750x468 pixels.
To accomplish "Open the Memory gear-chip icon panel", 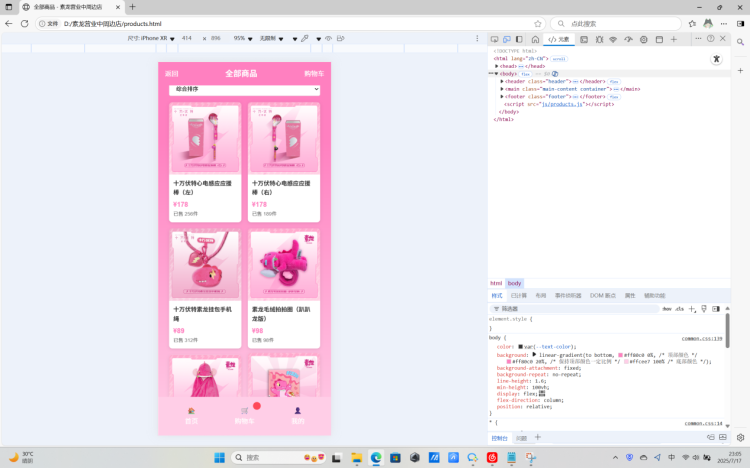I will point(643,39).
